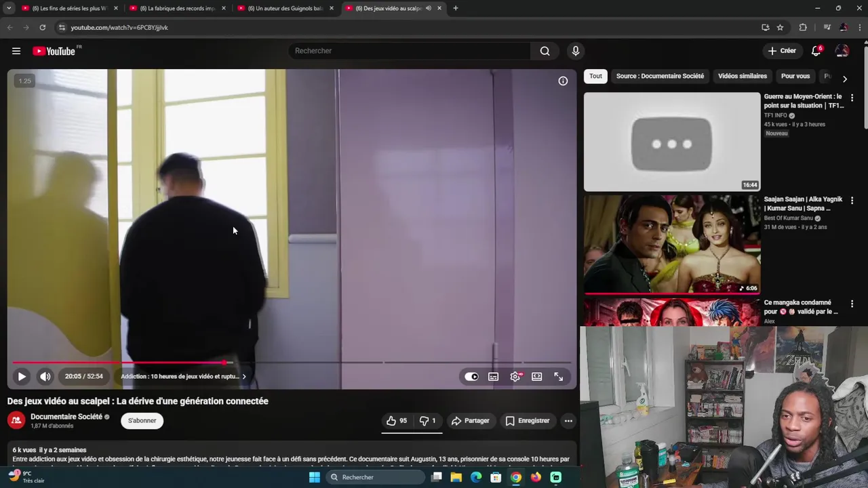Show video info card icon
This screenshot has width=868, height=488.
click(563, 81)
